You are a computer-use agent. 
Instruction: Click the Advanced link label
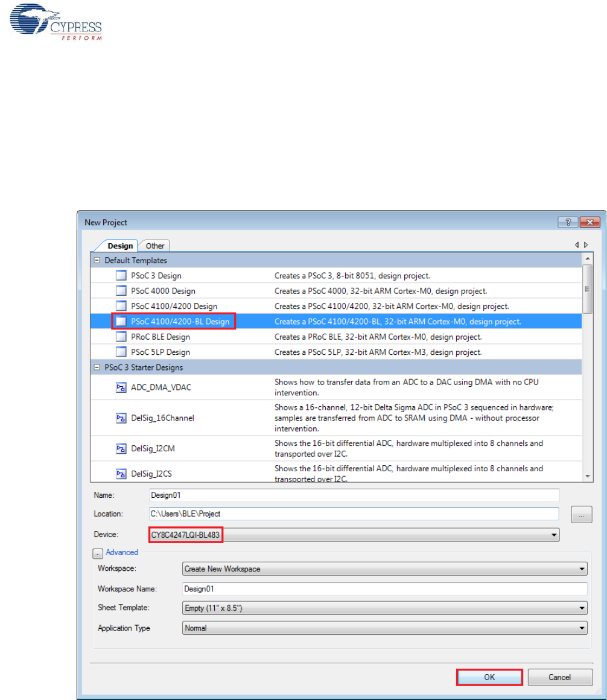pyautogui.click(x=122, y=552)
